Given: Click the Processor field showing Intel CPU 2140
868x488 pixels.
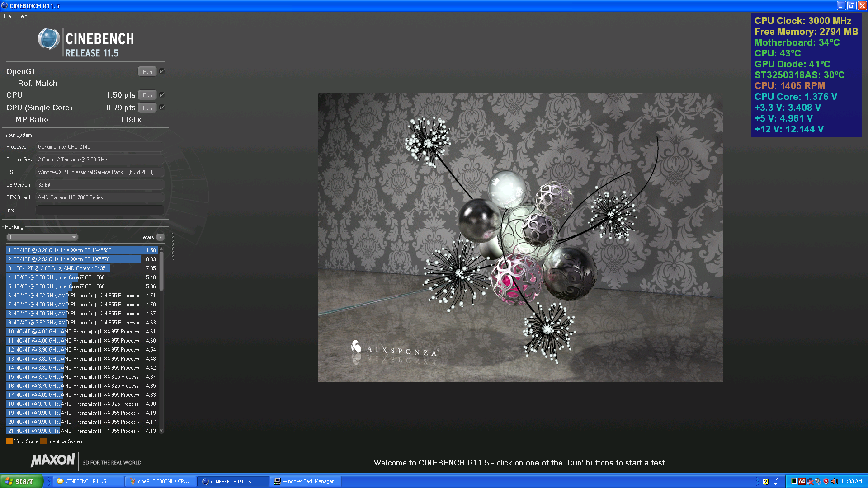Looking at the screenshot, I should tap(99, 147).
